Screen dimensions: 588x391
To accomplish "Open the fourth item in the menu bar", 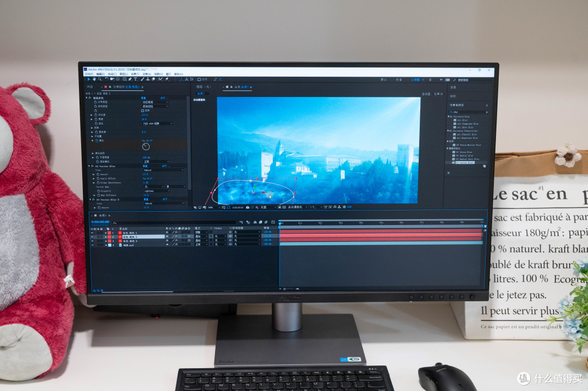I will (x=124, y=74).
